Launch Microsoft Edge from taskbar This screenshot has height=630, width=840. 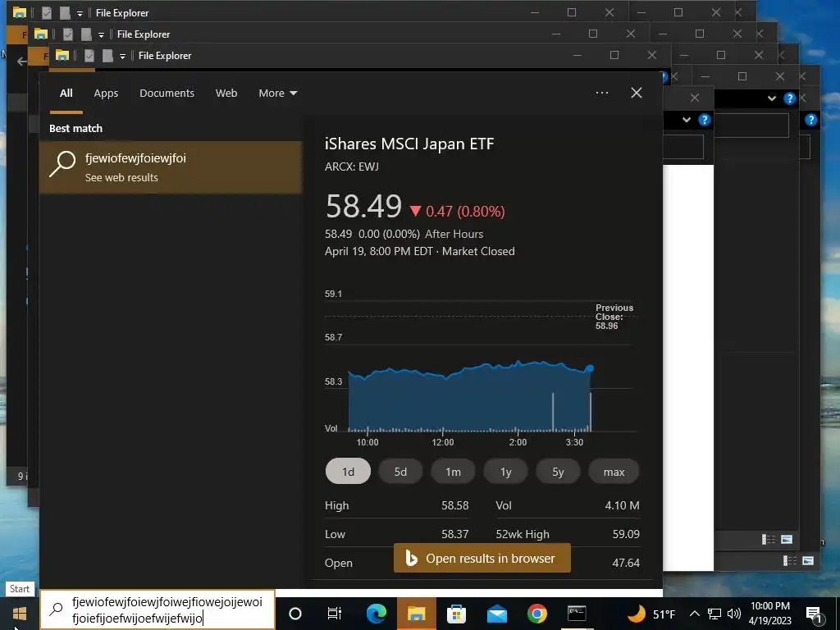tap(376, 614)
